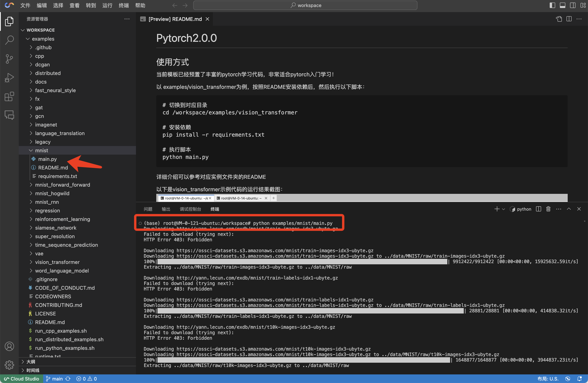588x383 pixels.
Task: Open the Source Control view
Action: coord(9,59)
